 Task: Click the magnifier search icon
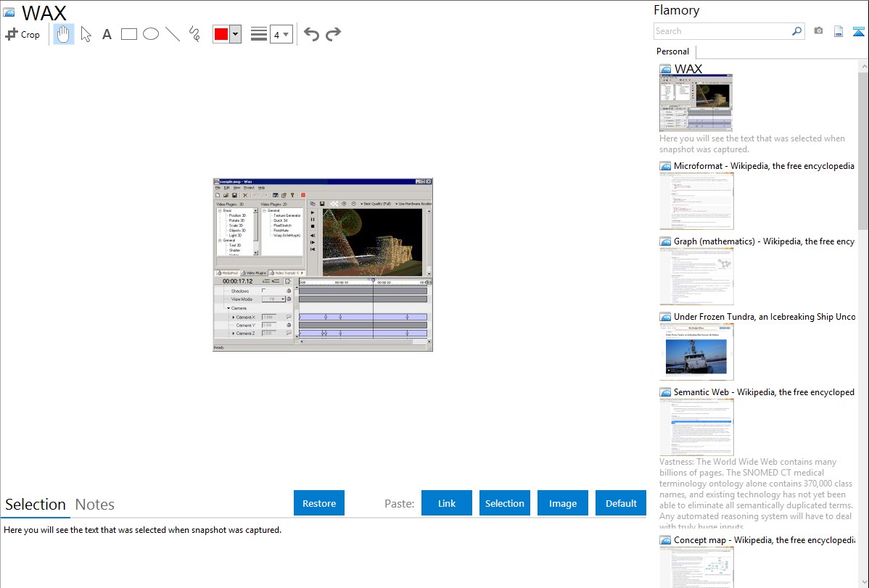796,31
